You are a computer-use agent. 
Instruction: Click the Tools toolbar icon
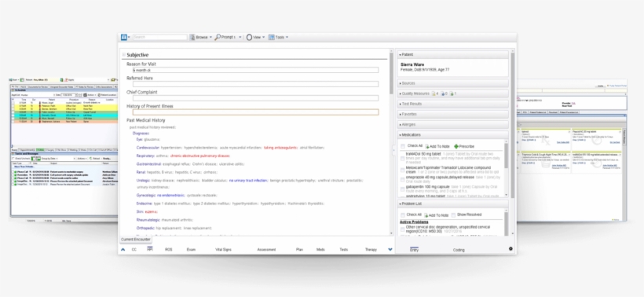[272, 37]
